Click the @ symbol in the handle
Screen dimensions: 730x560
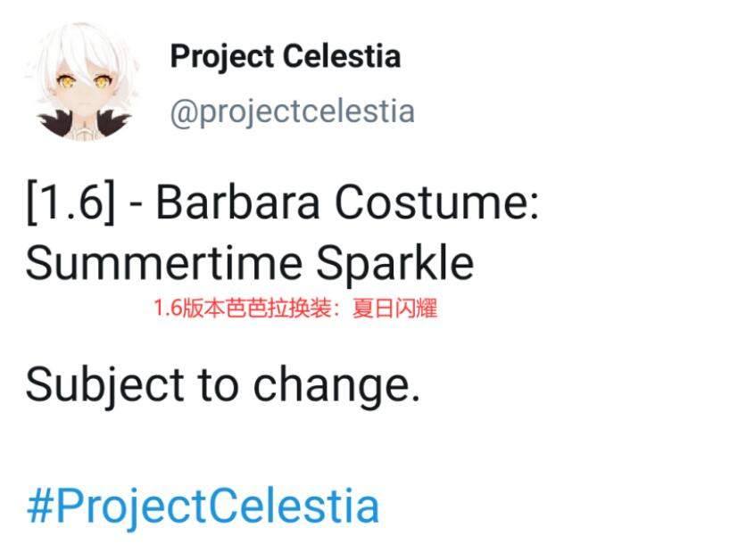185,113
